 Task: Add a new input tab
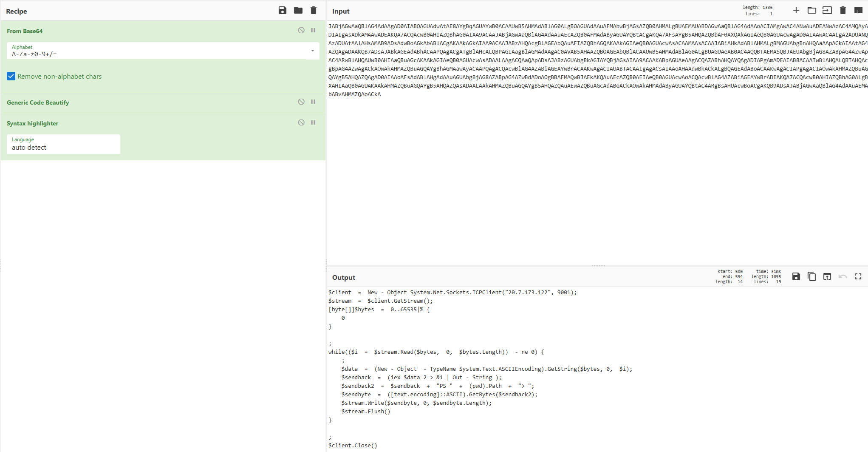tap(796, 10)
